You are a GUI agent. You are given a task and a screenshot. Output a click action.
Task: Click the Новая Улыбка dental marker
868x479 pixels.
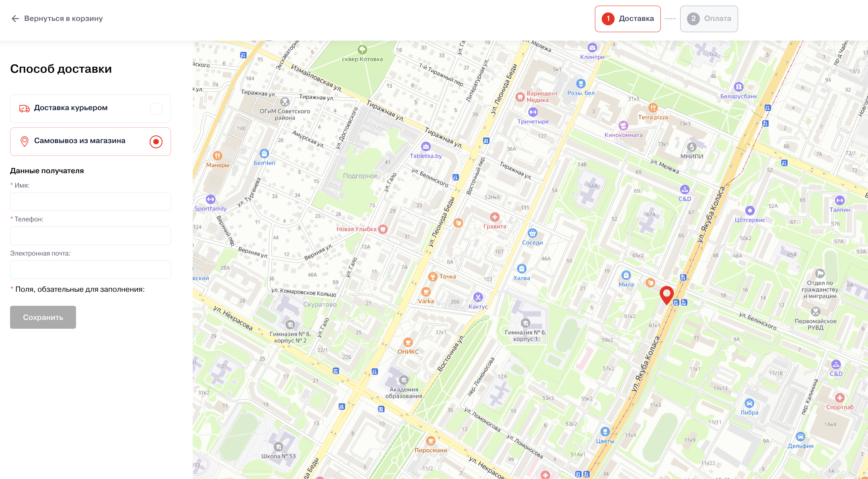pyautogui.click(x=383, y=229)
